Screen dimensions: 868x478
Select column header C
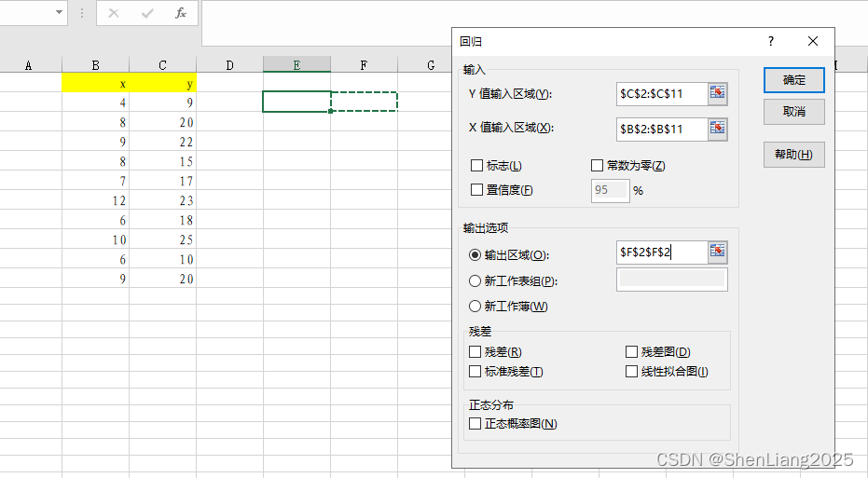[x=162, y=65]
